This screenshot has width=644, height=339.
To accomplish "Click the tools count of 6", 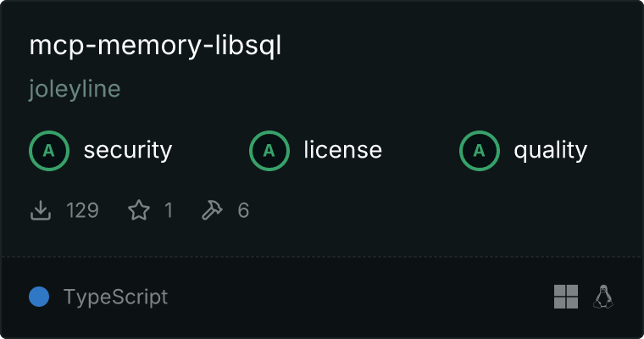I will pyautogui.click(x=243, y=210).
